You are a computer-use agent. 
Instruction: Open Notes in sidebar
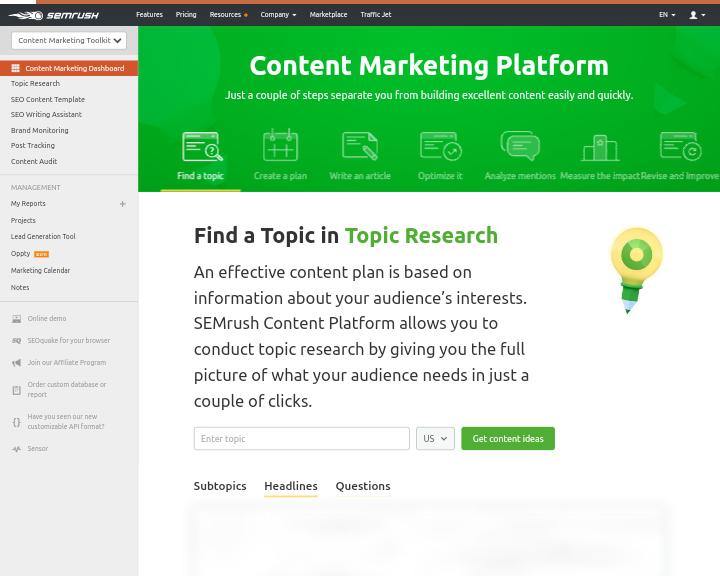click(20, 288)
